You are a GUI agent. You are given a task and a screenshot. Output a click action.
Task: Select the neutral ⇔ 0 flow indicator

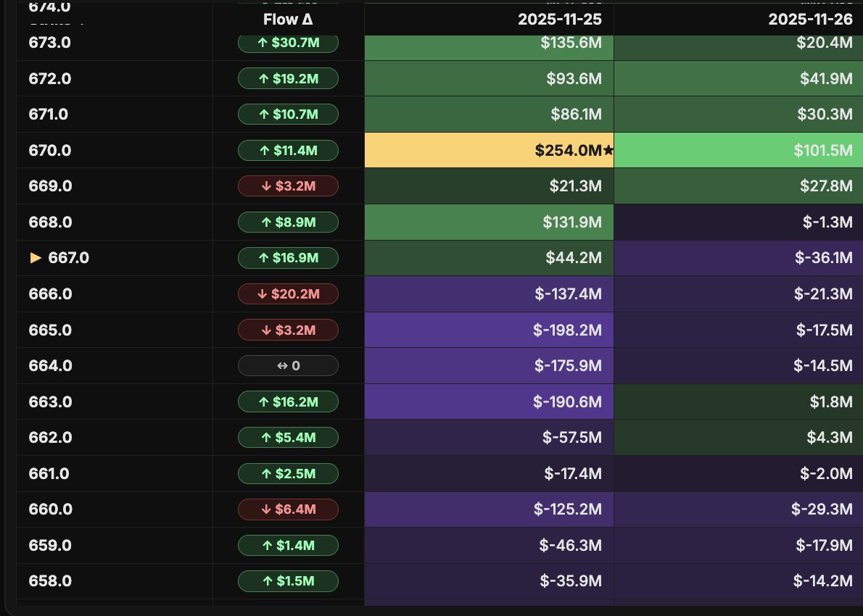tap(288, 365)
